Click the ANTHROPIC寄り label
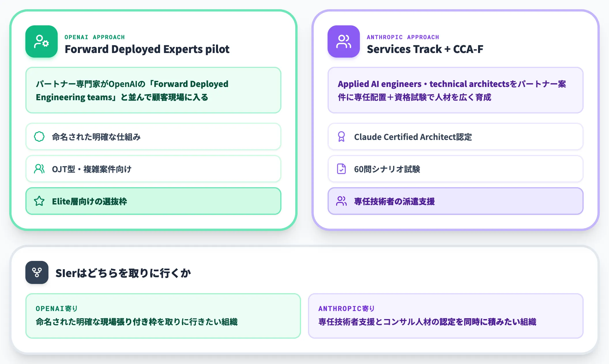The height and width of the screenshot is (364, 609). (347, 308)
